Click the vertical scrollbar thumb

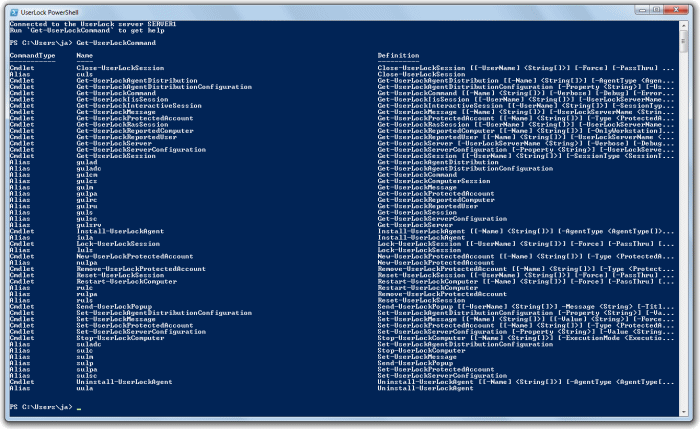tap(683, 42)
